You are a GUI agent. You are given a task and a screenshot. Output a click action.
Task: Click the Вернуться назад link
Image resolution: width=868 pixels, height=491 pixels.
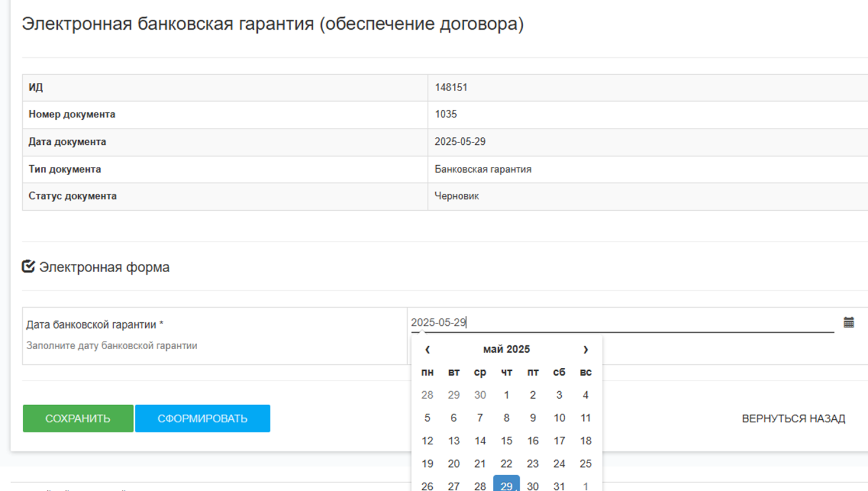pos(793,418)
